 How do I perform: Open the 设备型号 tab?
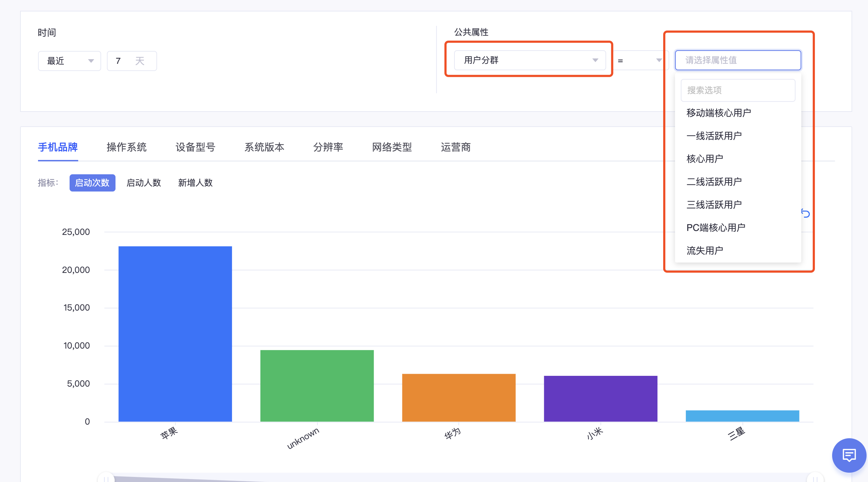click(195, 147)
